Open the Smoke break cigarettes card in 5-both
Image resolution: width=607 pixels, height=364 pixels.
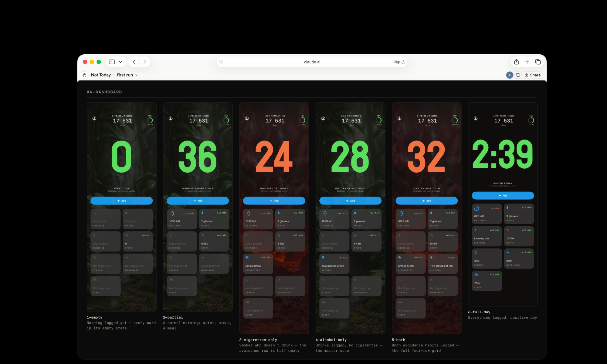411,264
